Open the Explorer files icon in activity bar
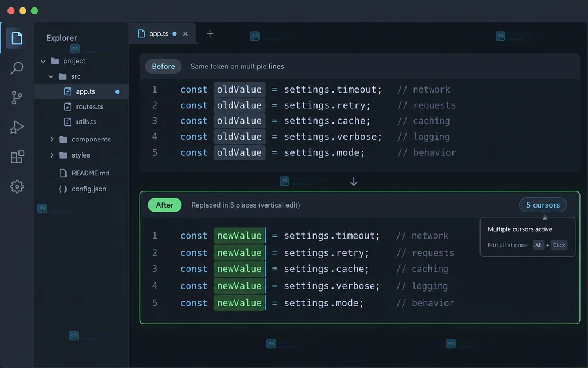This screenshot has height=368, width=588. coord(17,39)
